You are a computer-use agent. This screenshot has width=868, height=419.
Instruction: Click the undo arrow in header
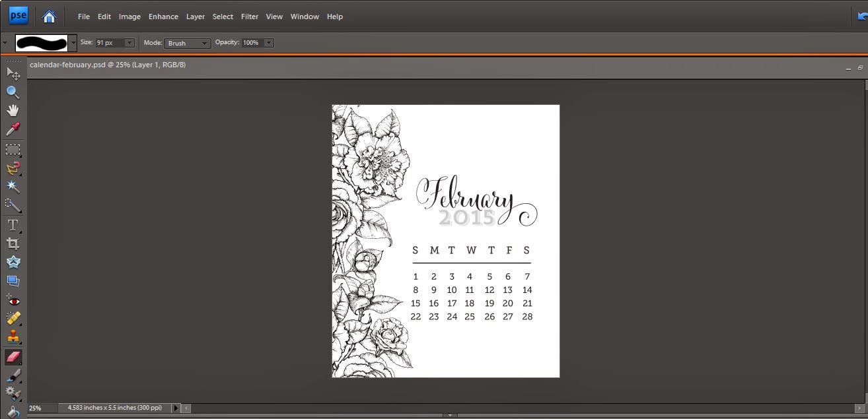[x=862, y=16]
